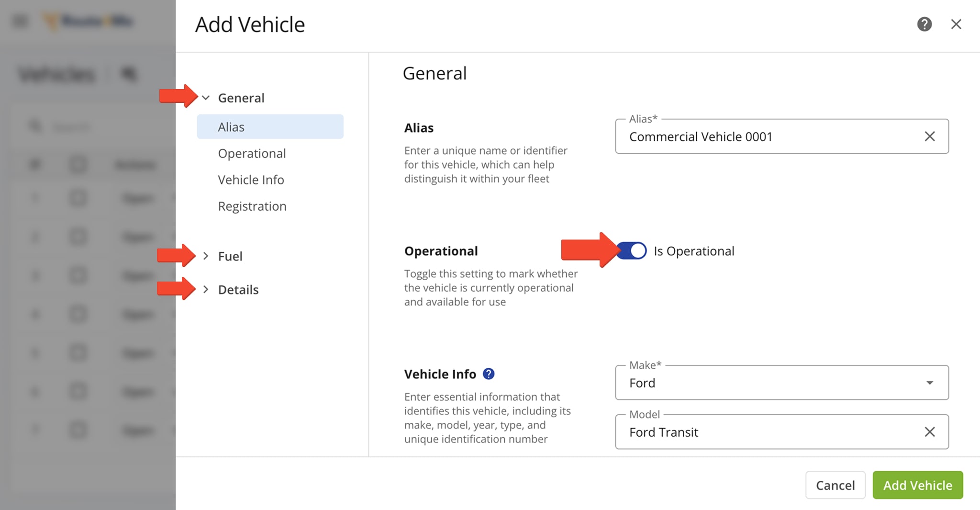Go to Operational sidebar item

252,153
